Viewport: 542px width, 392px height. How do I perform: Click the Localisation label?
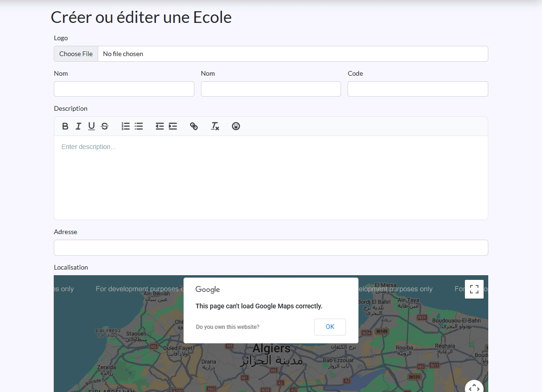click(71, 267)
